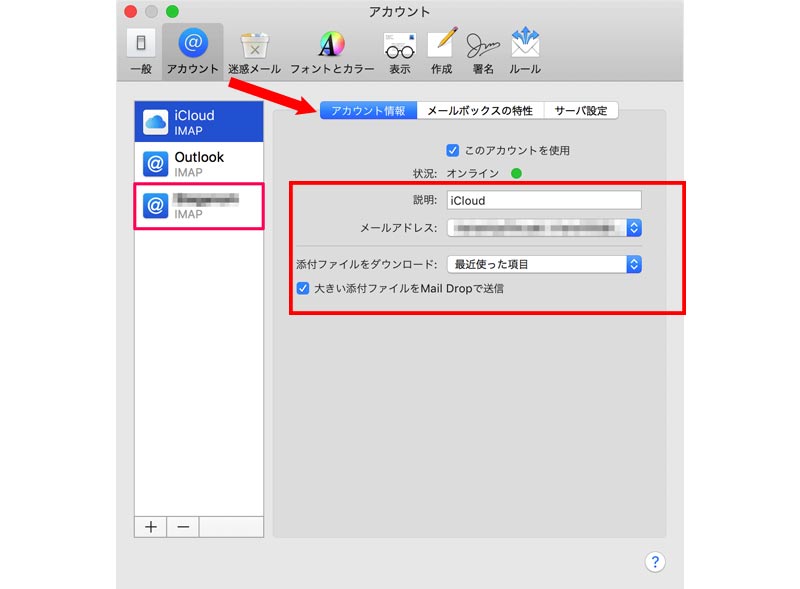The height and width of the screenshot is (589, 800).
Task: Click the green online status indicator
Action: [x=516, y=174]
